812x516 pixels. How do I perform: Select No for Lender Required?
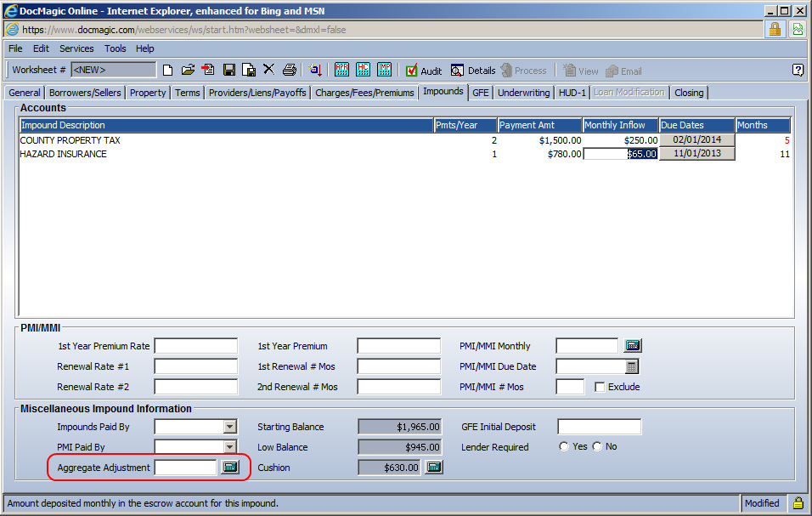click(598, 446)
